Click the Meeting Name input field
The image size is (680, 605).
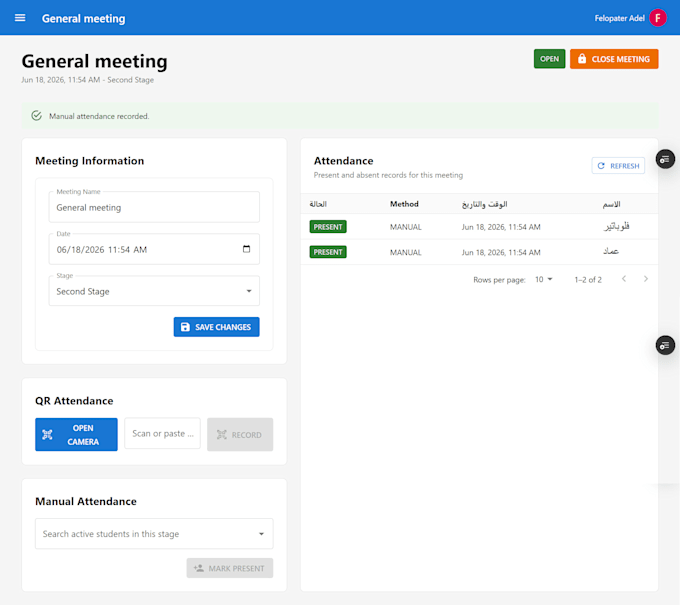coord(154,207)
